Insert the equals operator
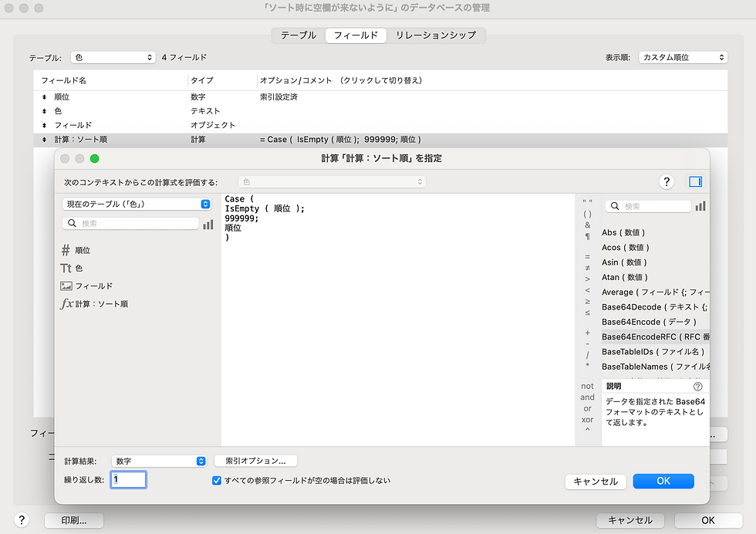Image resolution: width=756 pixels, height=534 pixels. (x=587, y=257)
